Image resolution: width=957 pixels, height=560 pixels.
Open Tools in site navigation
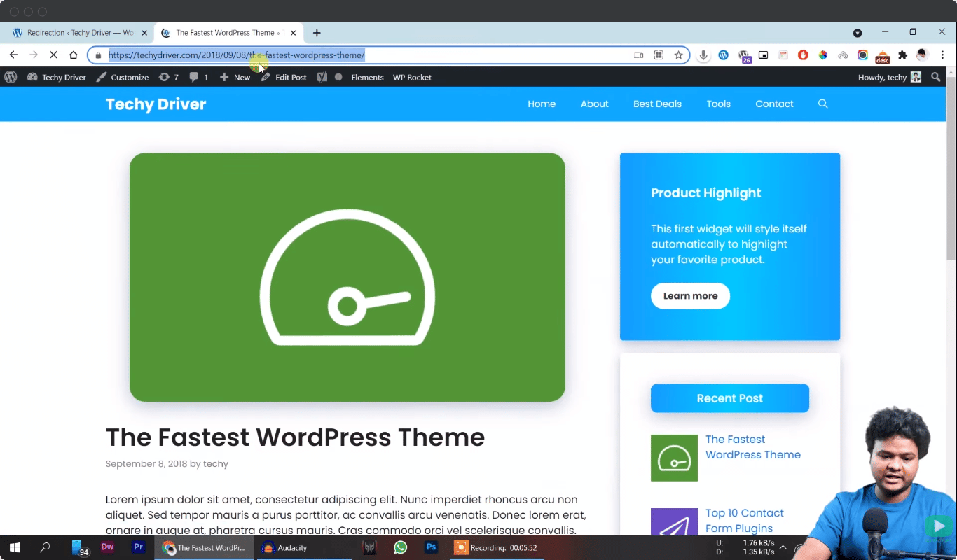click(x=718, y=104)
